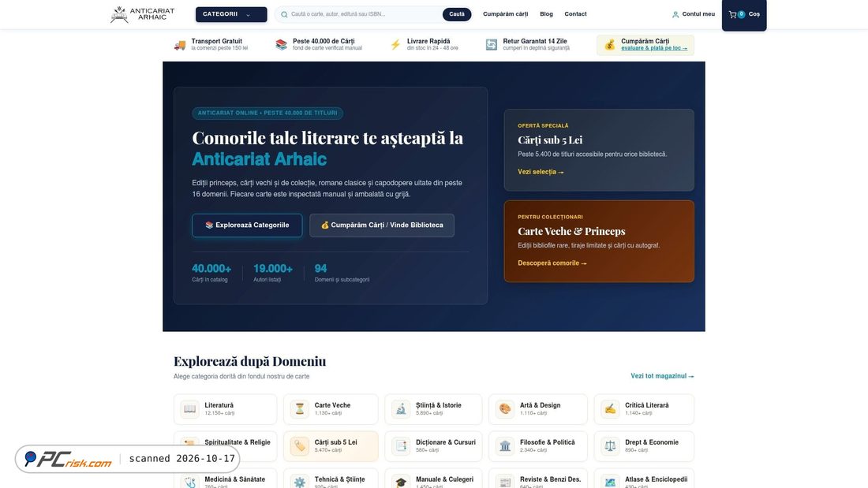Click the Literatură open book icon
868x488 pixels.
pyautogui.click(x=190, y=409)
